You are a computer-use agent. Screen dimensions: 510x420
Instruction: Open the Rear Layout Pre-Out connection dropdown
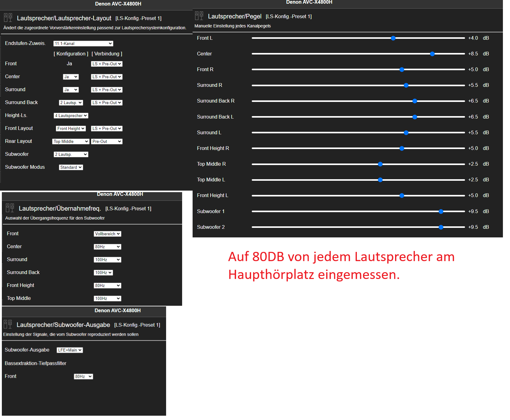point(107,141)
